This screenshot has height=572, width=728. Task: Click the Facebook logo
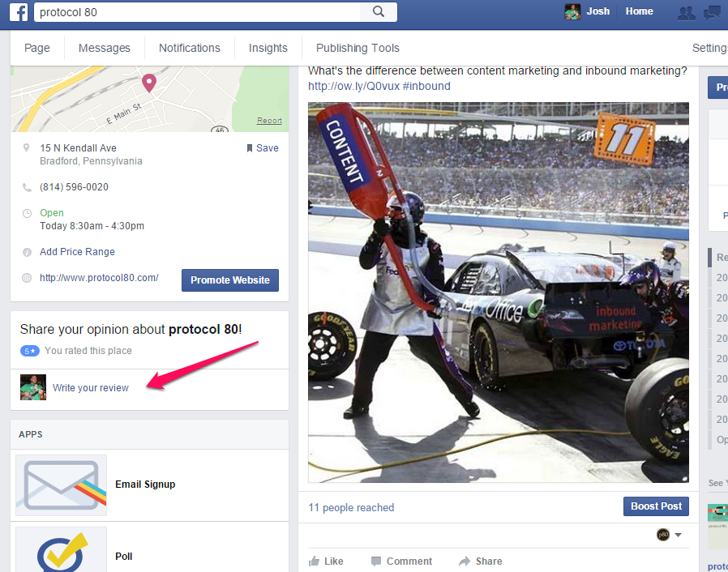tap(18, 12)
